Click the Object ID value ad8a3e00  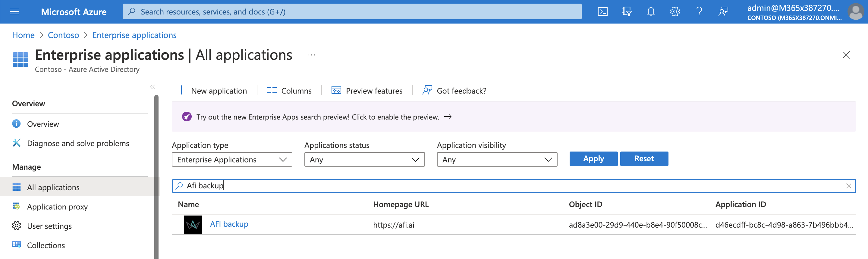pos(638,225)
